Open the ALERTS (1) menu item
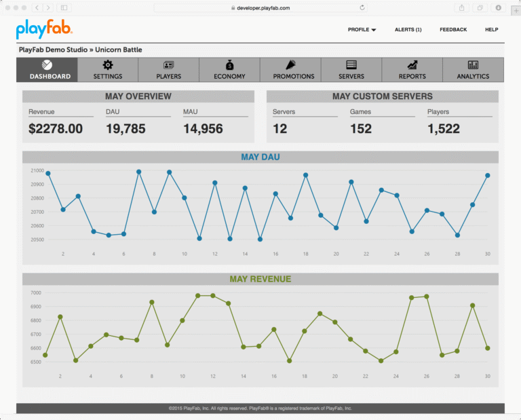This screenshot has width=521, height=420. pos(408,30)
